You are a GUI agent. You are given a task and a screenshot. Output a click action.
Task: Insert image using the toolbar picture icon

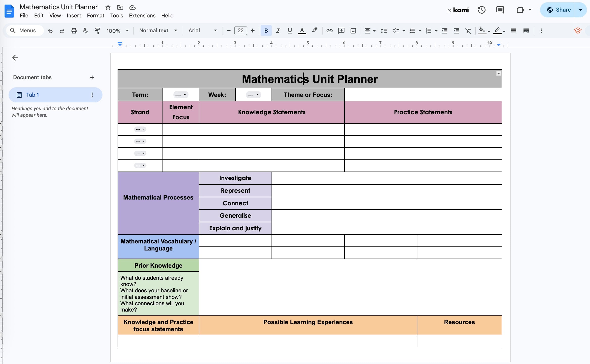tap(353, 31)
